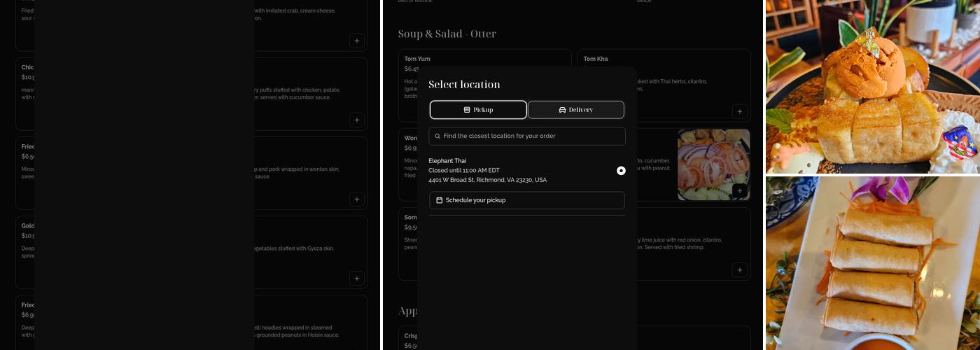Image resolution: width=980 pixels, height=350 pixels.
Task: View the spring rolls photo
Action: (871, 263)
